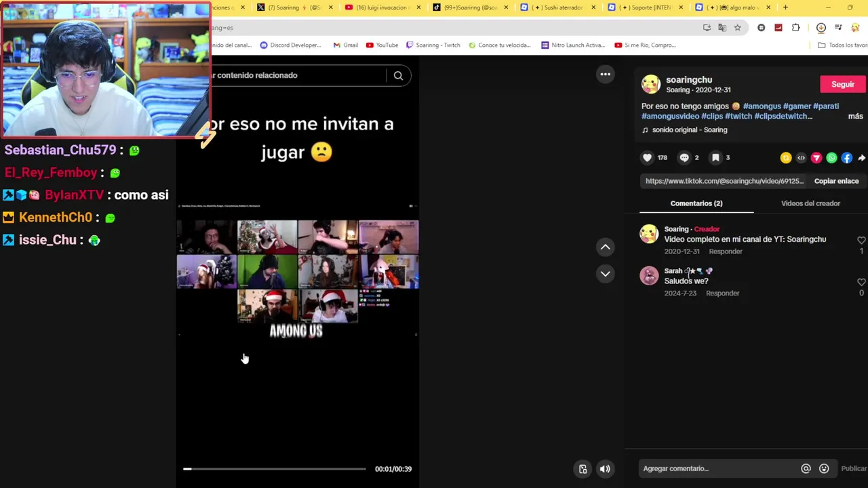Open Sarah's commenter avatar
This screenshot has width=868, height=488.
coord(649,276)
